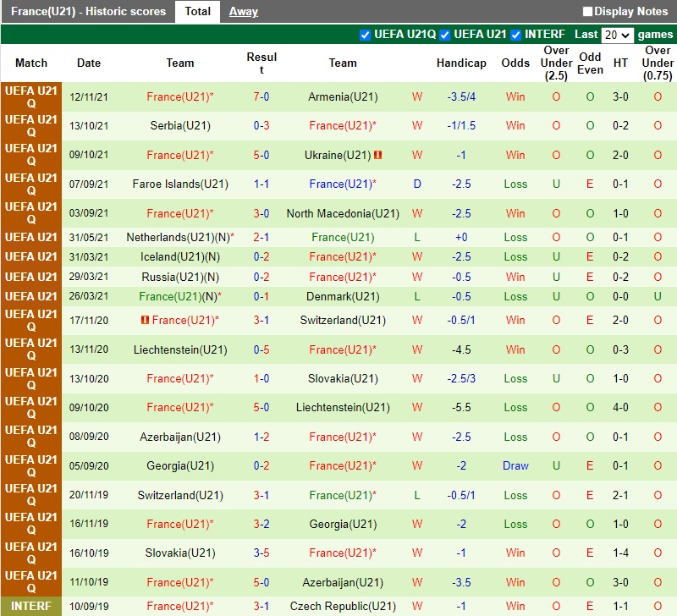
Task: Click the Handicap column header
Action: click(x=461, y=63)
